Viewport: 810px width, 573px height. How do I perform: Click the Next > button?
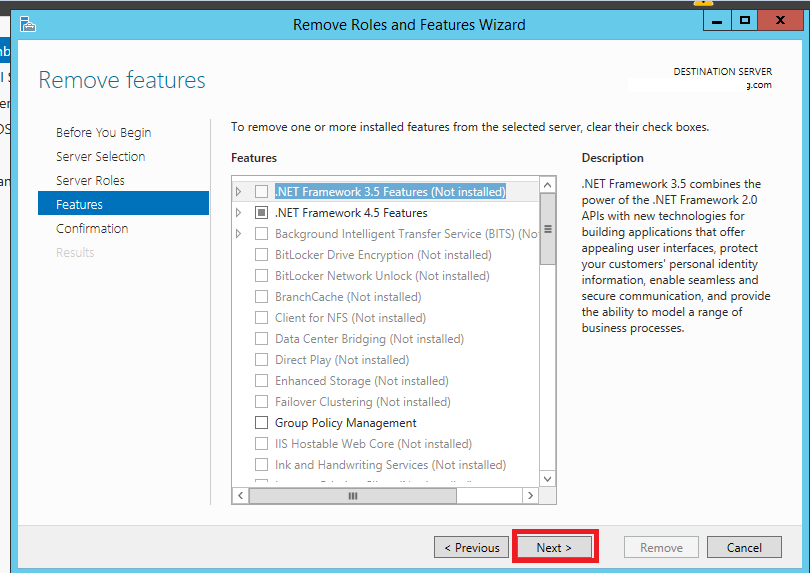point(554,547)
